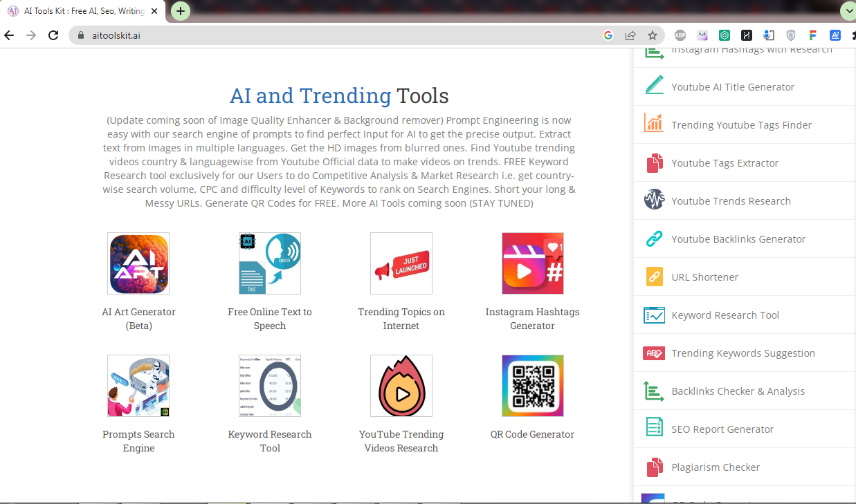
Task: Click the Just Launched megaphone icon
Action: (x=401, y=263)
